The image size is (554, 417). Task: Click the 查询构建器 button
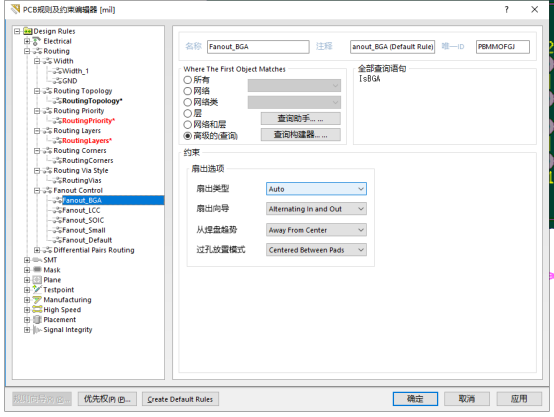[x=301, y=135]
